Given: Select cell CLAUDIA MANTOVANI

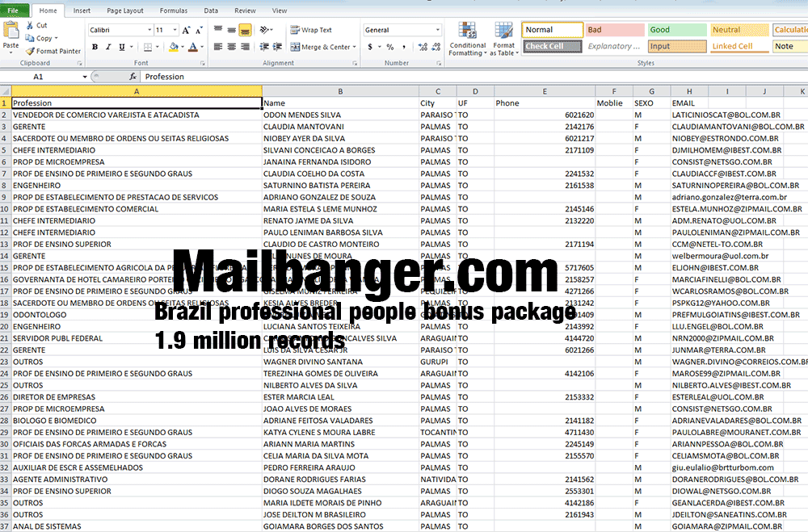Looking at the screenshot, I should [x=340, y=127].
